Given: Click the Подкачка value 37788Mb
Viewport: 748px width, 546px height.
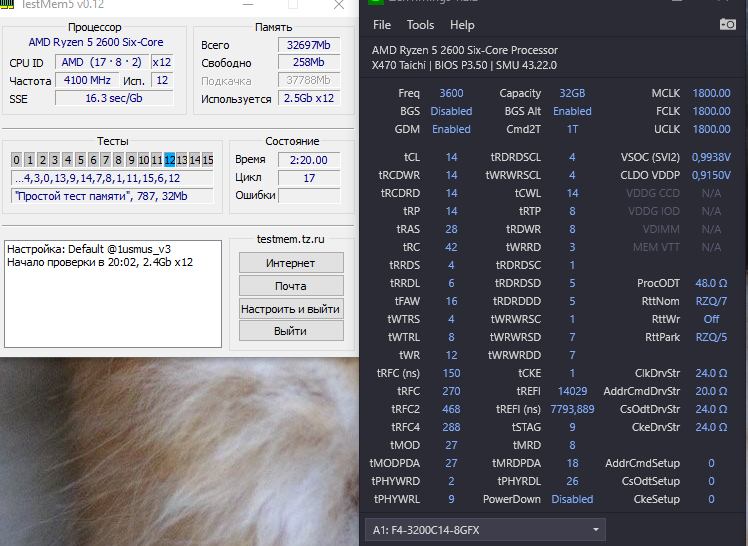Looking at the screenshot, I should tap(309, 80).
